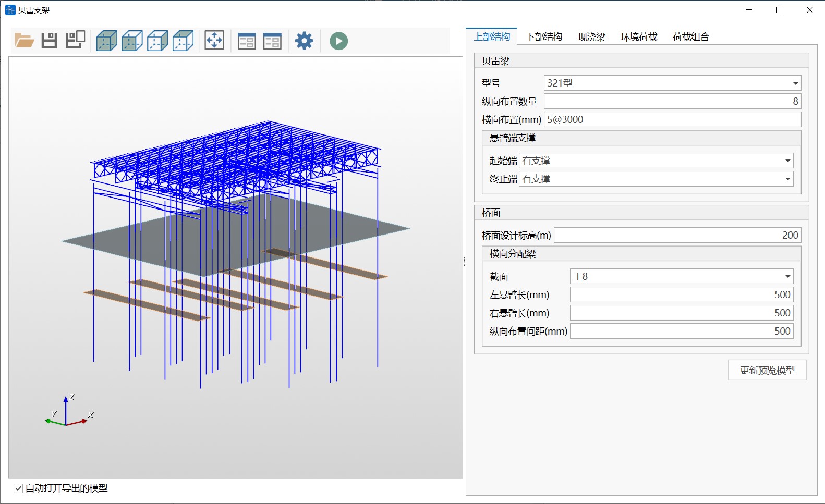Open the 截面 工8 dropdown
The height and width of the screenshot is (504, 825).
coord(682,276)
